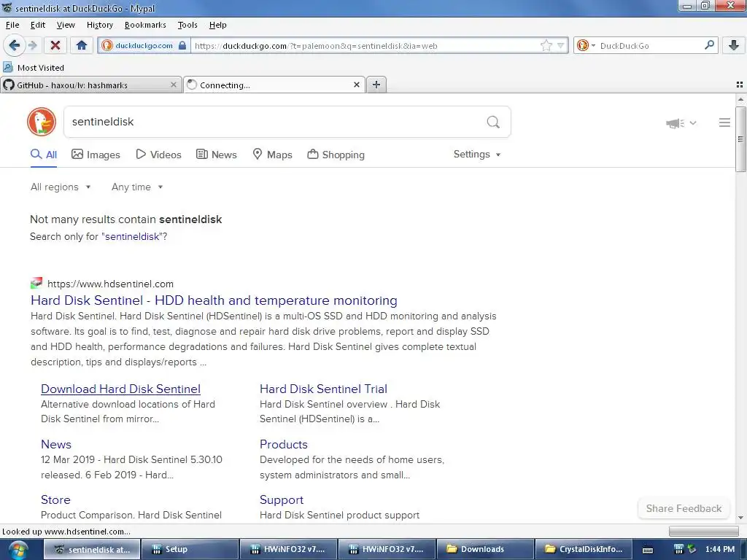The image size is (747, 560).
Task: Switch to News results
Action: tap(217, 155)
